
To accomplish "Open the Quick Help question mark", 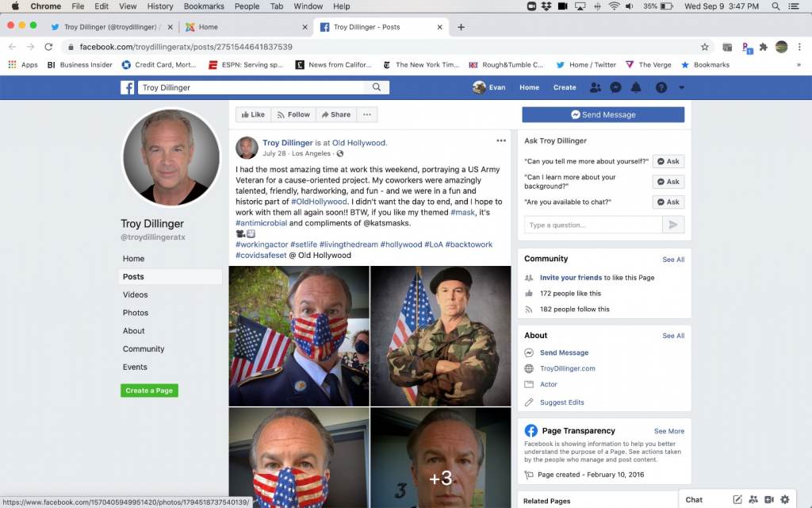I will point(661,87).
